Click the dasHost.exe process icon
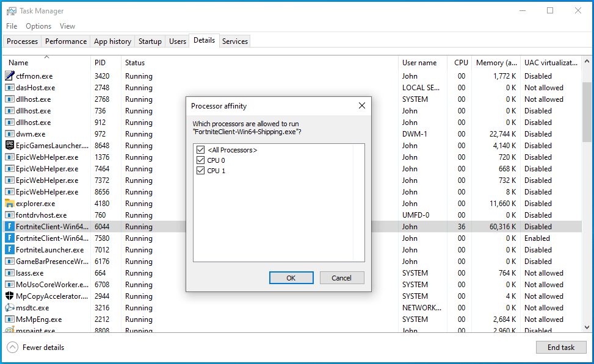This screenshot has width=594, height=364. (x=10, y=88)
